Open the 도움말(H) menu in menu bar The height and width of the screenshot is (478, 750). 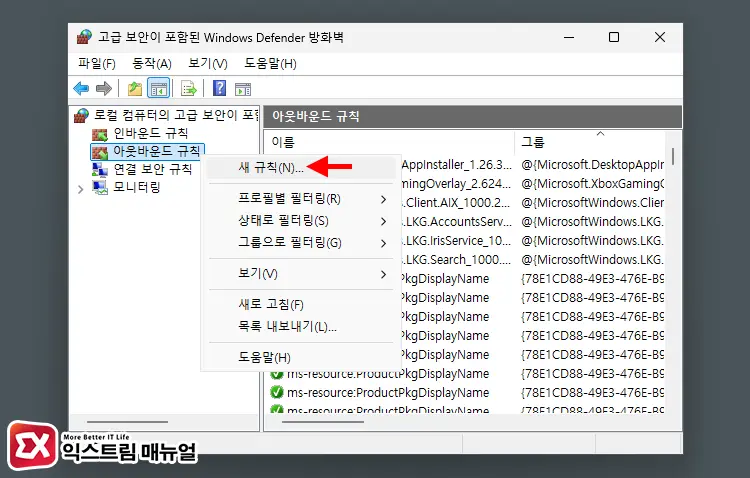[270, 64]
